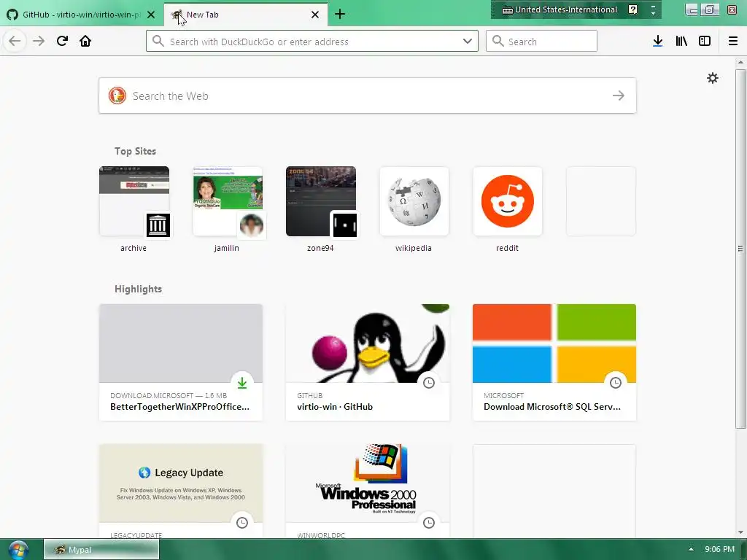Click the magnifier icon in Search box
747x560 pixels.
point(498,41)
